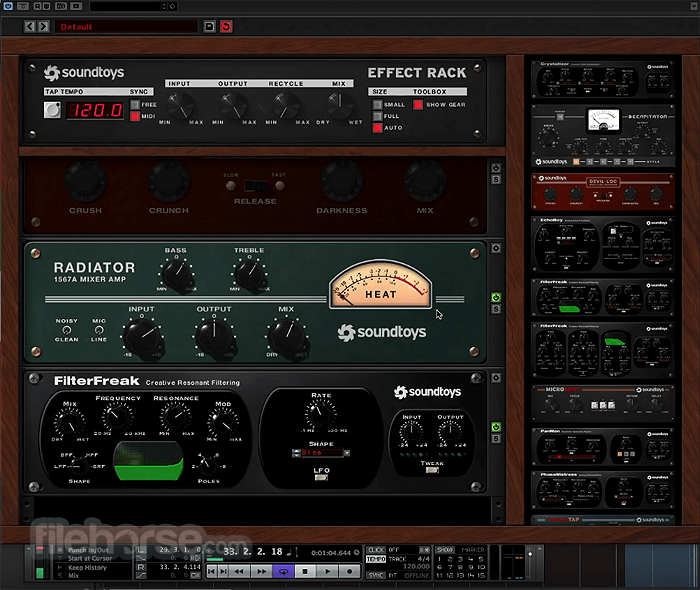Bypass Radiator with its green power button
This screenshot has height=590, width=700.
coord(496,297)
